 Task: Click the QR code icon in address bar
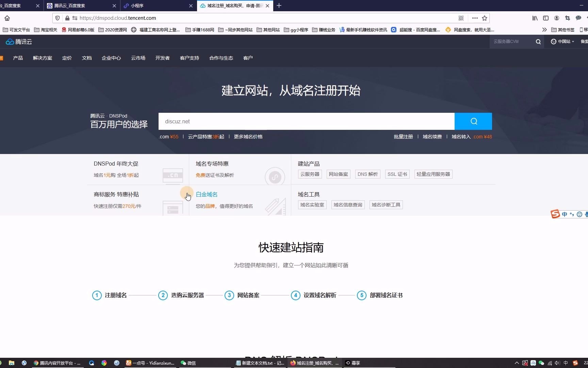(x=461, y=18)
